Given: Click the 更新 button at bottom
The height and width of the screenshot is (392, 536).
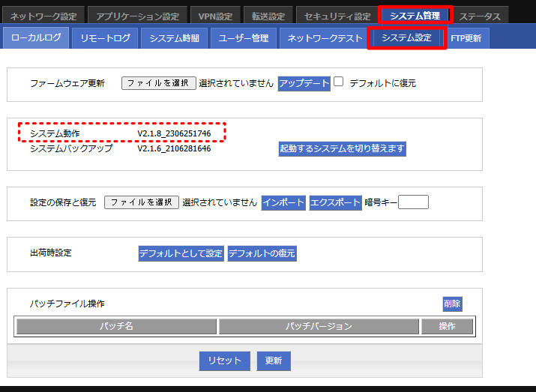Looking at the screenshot, I should [x=274, y=361].
